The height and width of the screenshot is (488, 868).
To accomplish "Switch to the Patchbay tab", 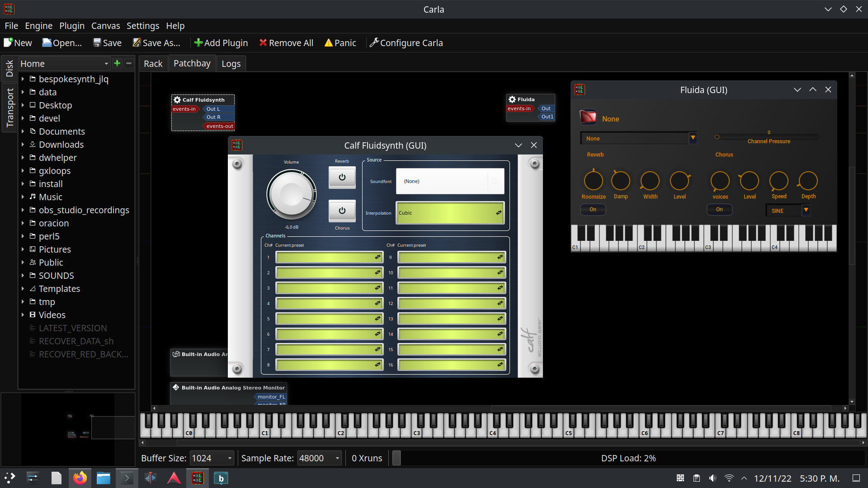I will pos(192,63).
